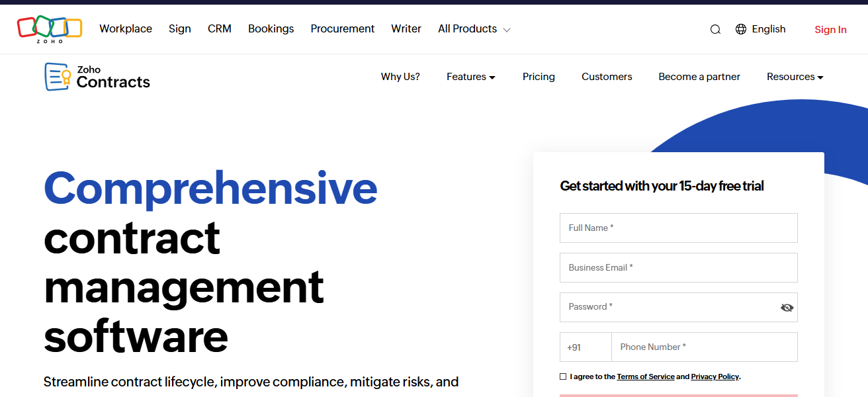Open the +91 country code selector
This screenshot has height=397, width=868.
point(586,347)
